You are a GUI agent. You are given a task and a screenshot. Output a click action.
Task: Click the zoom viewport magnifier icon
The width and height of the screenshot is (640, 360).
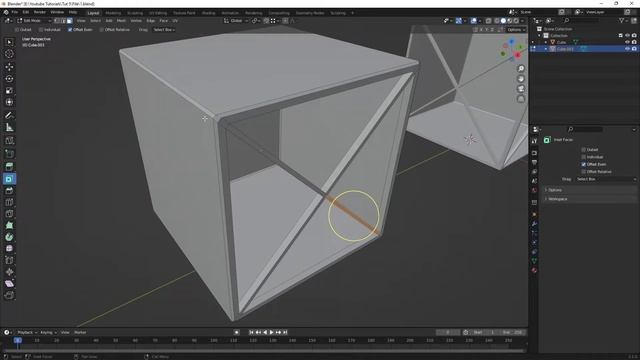pos(521,69)
